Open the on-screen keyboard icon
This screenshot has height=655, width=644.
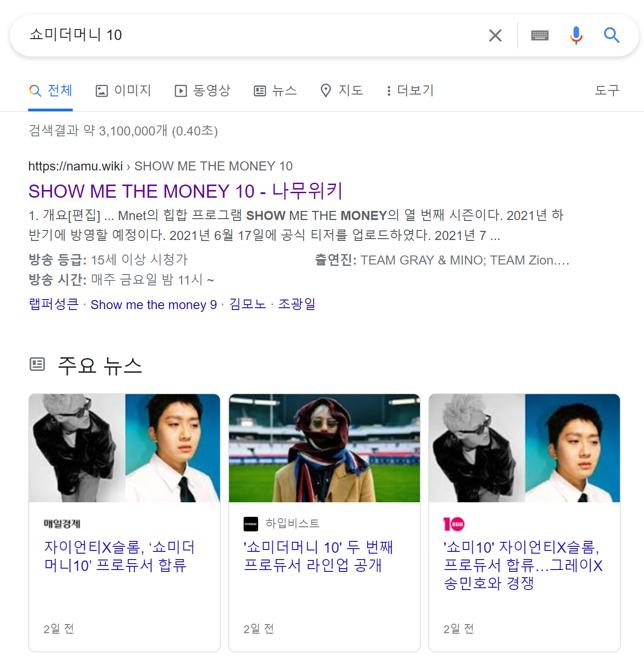click(x=540, y=35)
